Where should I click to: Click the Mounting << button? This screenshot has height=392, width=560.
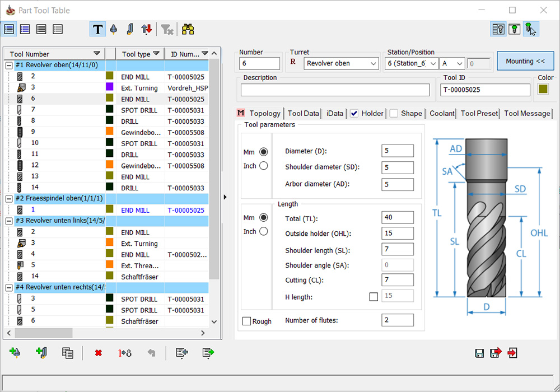click(525, 61)
